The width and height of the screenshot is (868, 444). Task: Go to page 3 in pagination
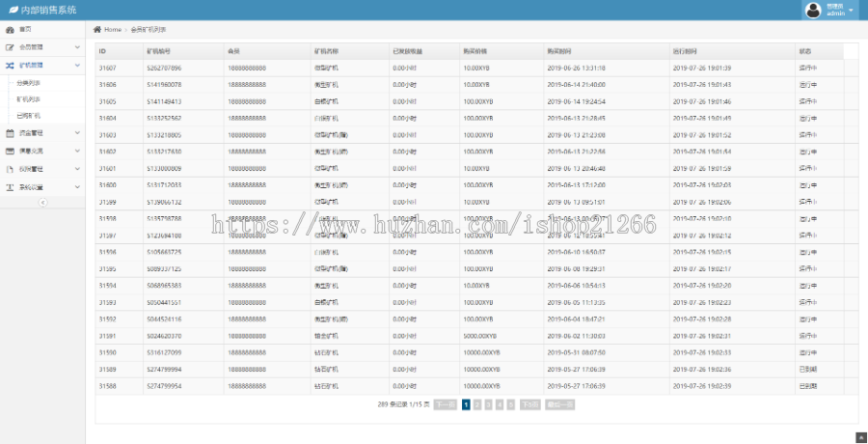[x=488, y=405]
